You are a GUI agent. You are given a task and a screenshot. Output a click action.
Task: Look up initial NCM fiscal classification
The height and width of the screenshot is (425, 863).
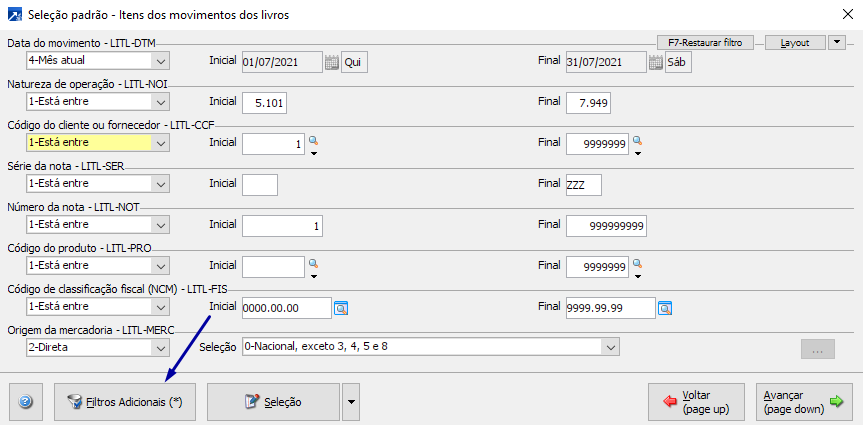pyautogui.click(x=340, y=307)
